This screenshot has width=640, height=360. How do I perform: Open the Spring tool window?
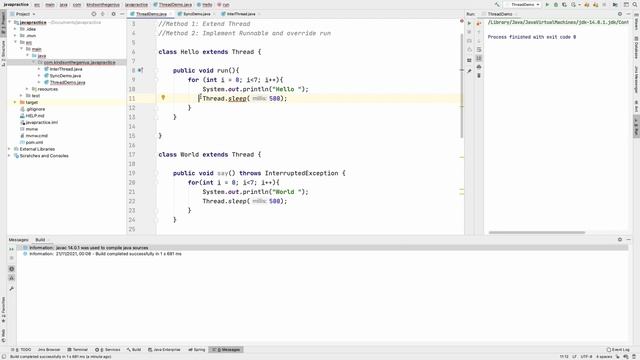(197, 350)
